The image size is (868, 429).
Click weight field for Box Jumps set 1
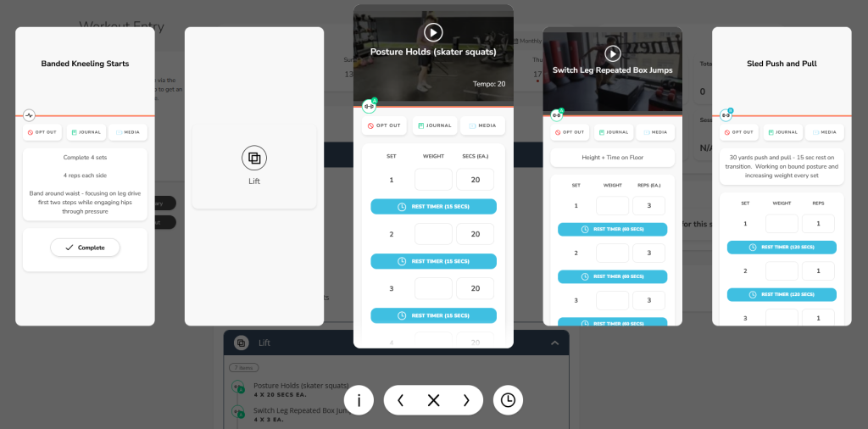click(612, 205)
